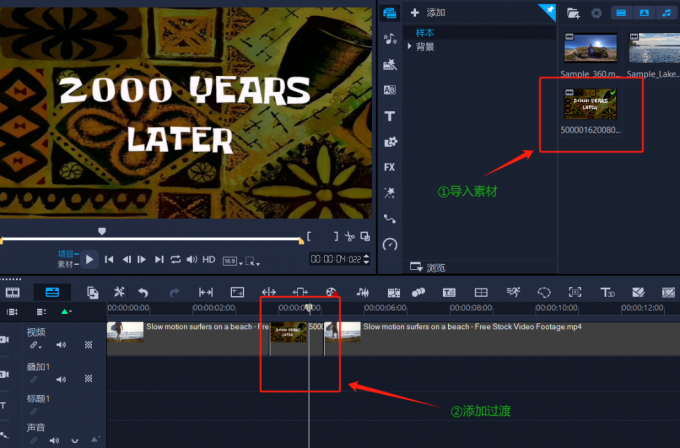The image size is (680, 448).
Task: Open the media library panel icon
Action: [x=389, y=13]
